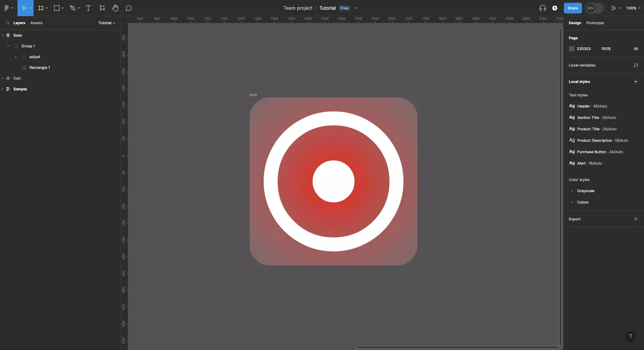
Task: Edit the page color hex 535353
Action: pyautogui.click(x=584, y=49)
